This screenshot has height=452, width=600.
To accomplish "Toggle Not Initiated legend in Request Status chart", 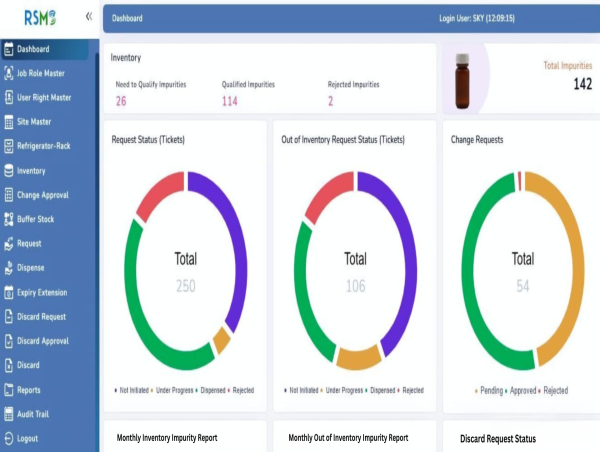I will 131,390.
